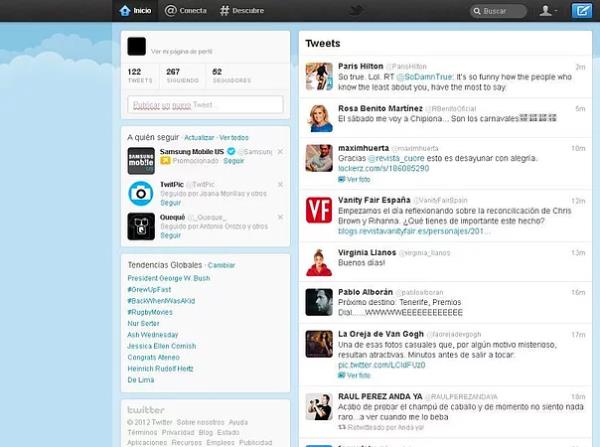This screenshot has width=600, height=447.
Task: Open trend President George W. Bush
Action: [169, 278]
